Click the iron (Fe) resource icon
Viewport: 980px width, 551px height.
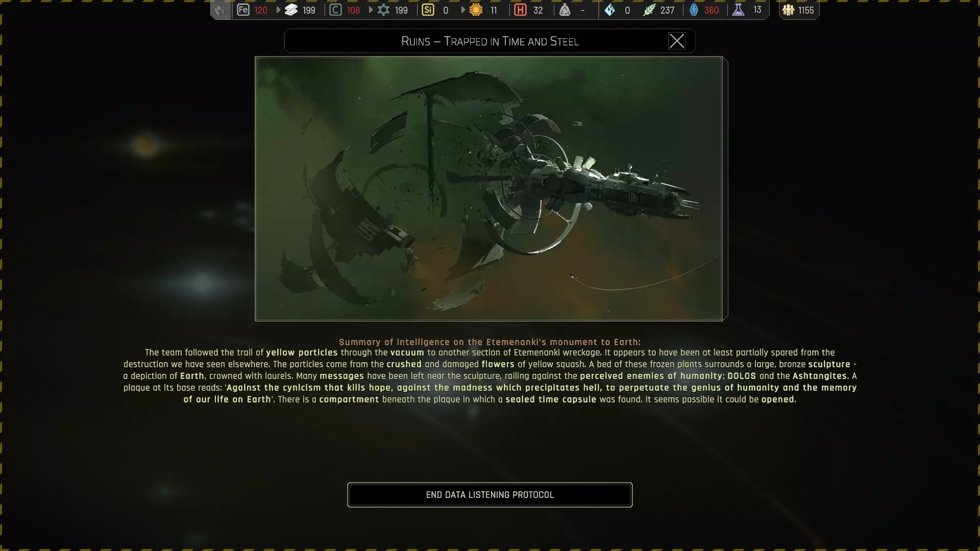click(x=243, y=10)
